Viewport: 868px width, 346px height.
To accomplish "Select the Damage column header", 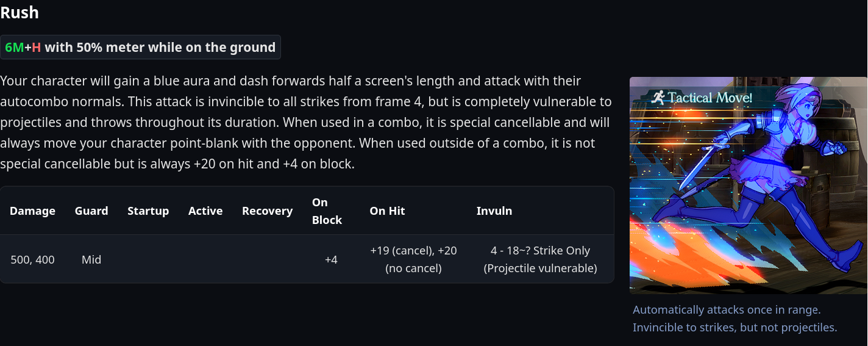I will point(32,211).
